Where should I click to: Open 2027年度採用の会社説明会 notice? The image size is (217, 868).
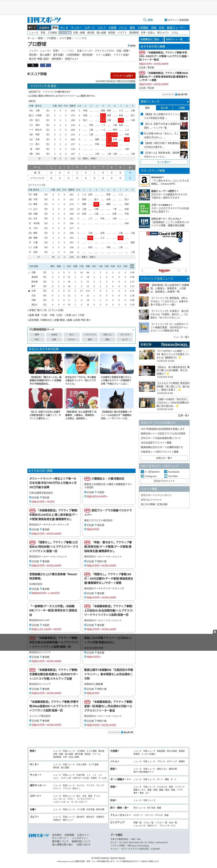tap(163, 429)
